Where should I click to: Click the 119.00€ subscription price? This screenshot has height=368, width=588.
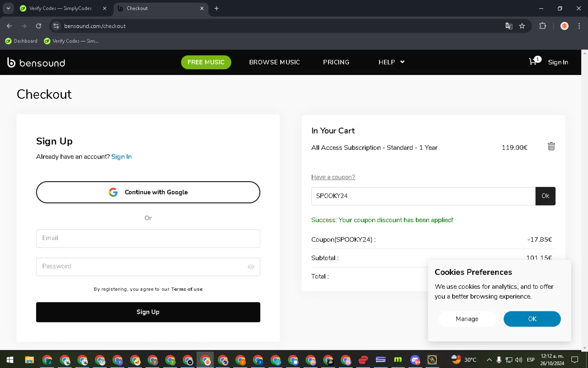[514, 148]
